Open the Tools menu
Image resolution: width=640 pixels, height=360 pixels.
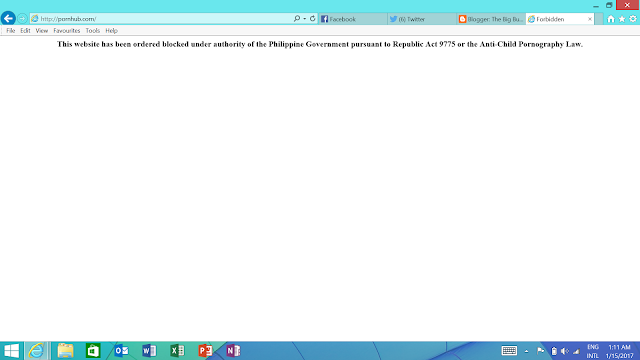point(93,31)
